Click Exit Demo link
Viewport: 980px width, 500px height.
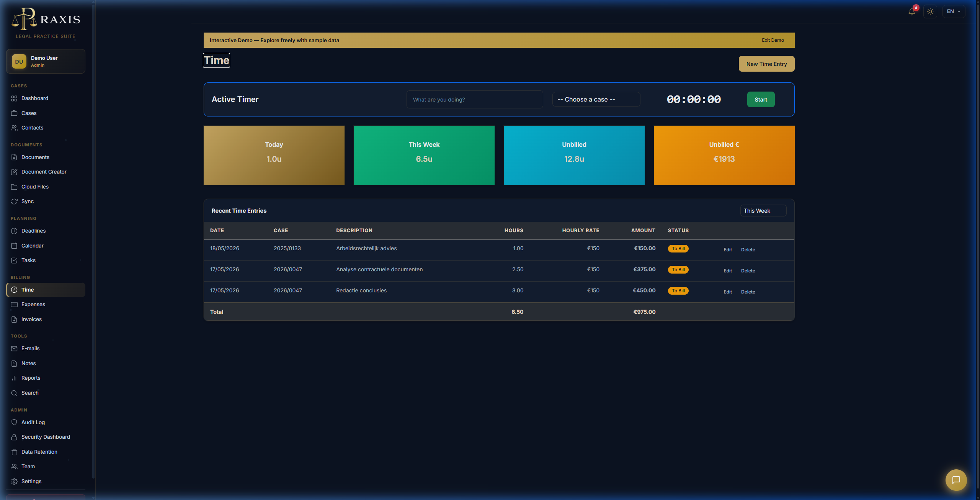(773, 40)
